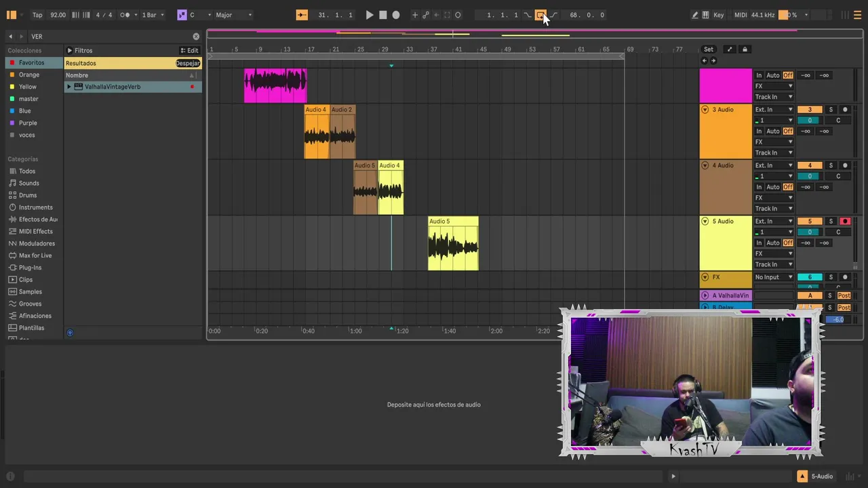The image size is (868, 488).
Task: Adjust the 3 Audio track volume slider
Action: tap(810, 121)
